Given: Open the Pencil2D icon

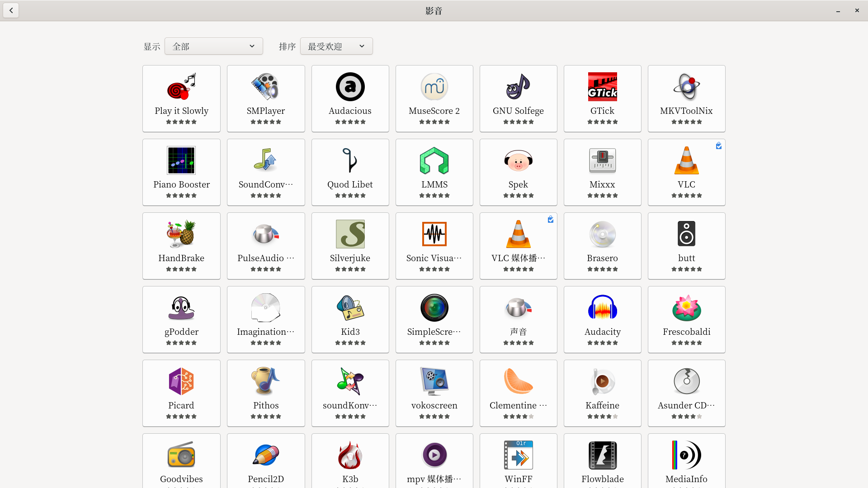Looking at the screenshot, I should (x=266, y=455).
